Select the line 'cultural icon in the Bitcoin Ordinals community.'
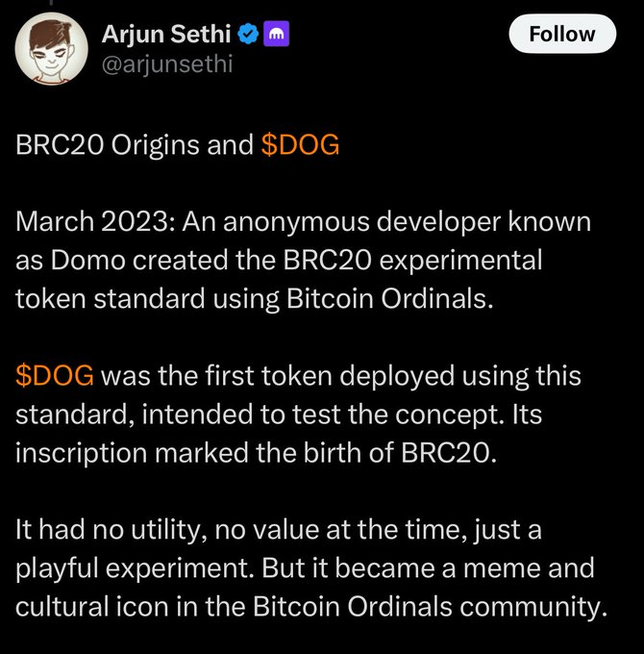The image size is (644, 654). [x=311, y=607]
